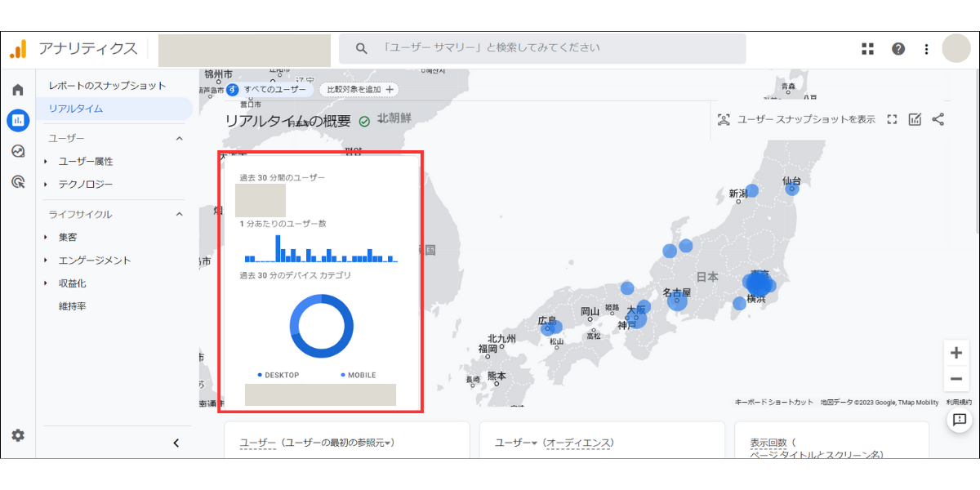This screenshot has height=490, width=980.
Task: Click the users per minute bar chart
Action: (x=321, y=248)
